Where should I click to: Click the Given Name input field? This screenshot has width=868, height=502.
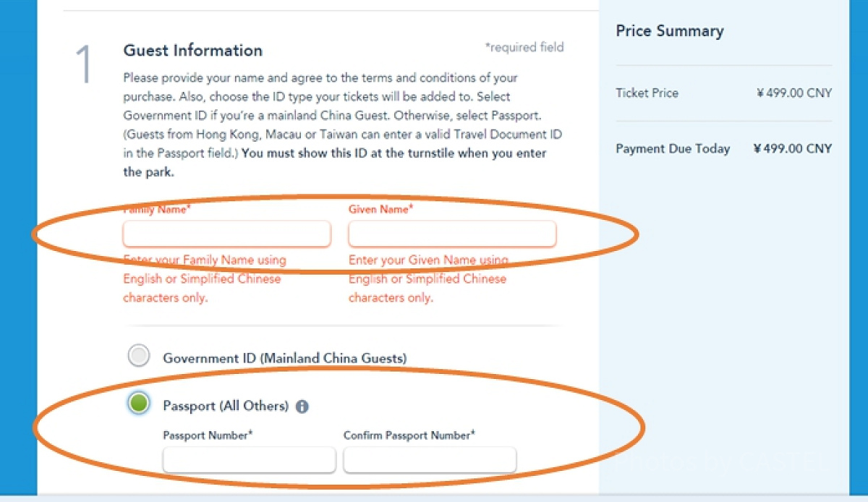tap(452, 234)
